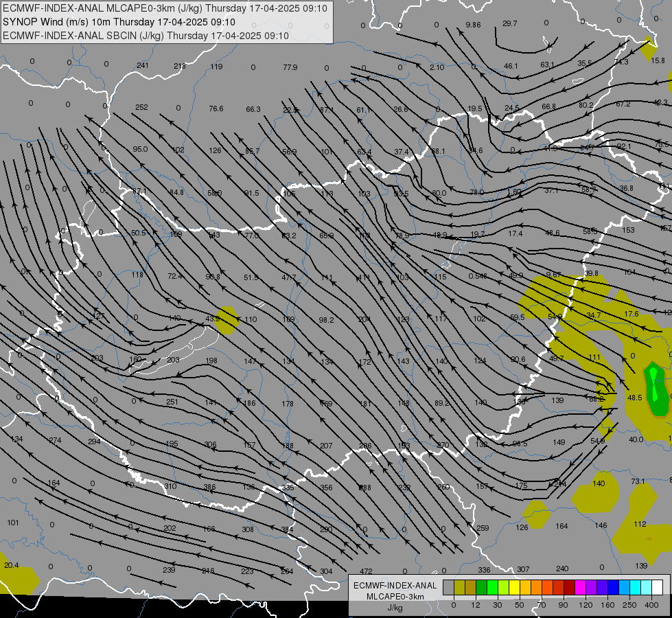Click legend tick label 120
This screenshot has width=672, height=618.
586,605
